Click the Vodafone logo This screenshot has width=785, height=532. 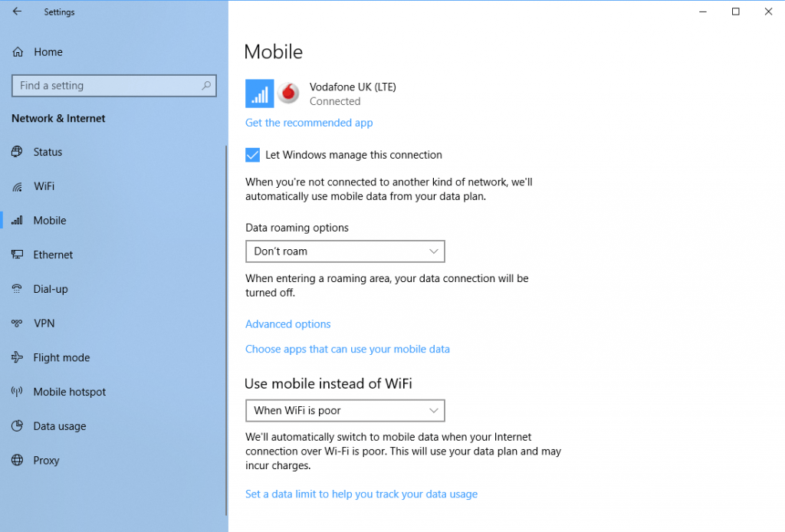click(x=288, y=93)
